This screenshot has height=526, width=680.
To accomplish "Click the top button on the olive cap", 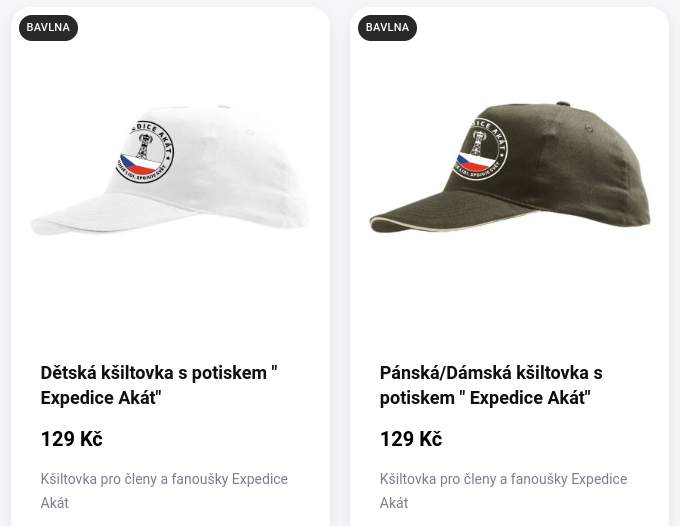I will tap(563, 104).
